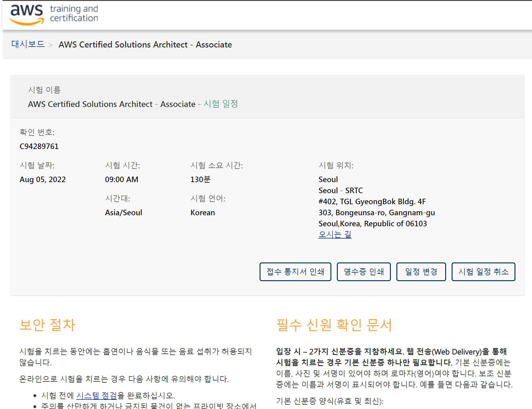Click the AWS training and certification logo
The image size is (532, 409).
54,14
